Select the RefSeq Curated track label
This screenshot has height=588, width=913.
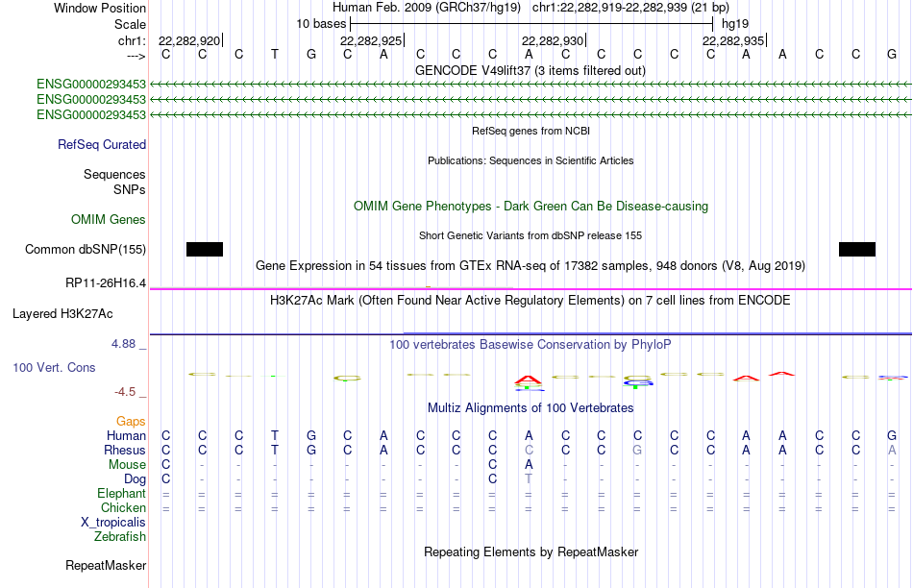(102, 144)
